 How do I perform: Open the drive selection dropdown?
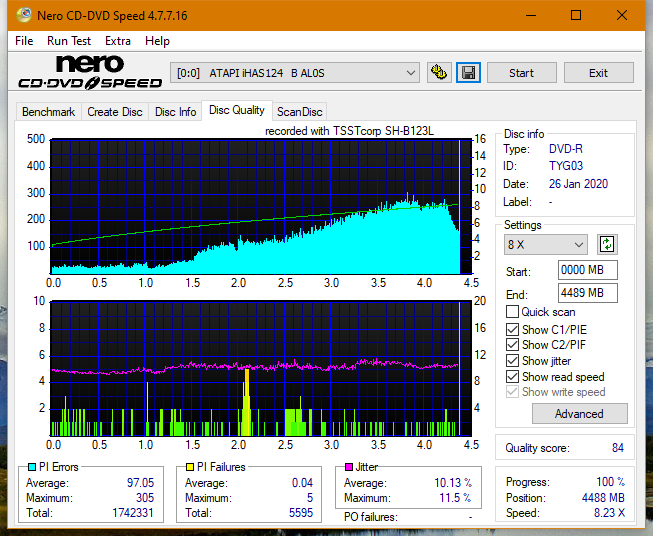tap(295, 73)
